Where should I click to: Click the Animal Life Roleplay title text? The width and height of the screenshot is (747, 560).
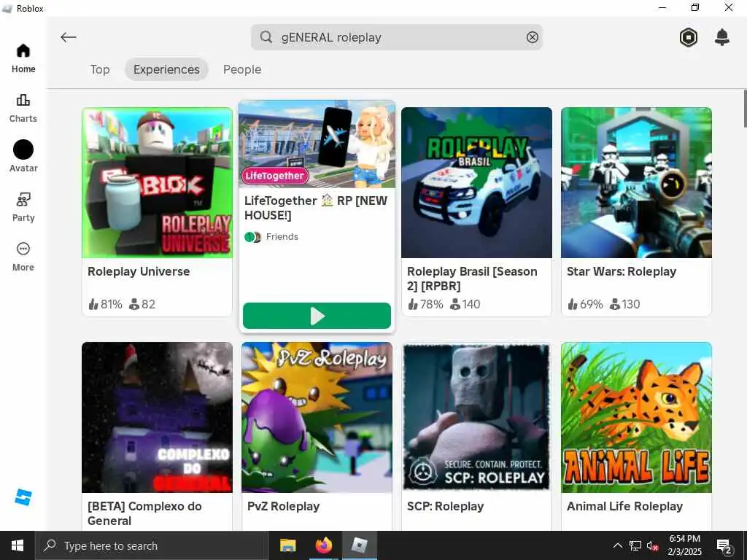[624, 506]
